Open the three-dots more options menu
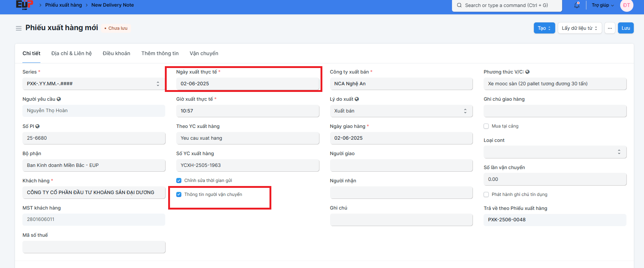The height and width of the screenshot is (268, 644). (609, 28)
